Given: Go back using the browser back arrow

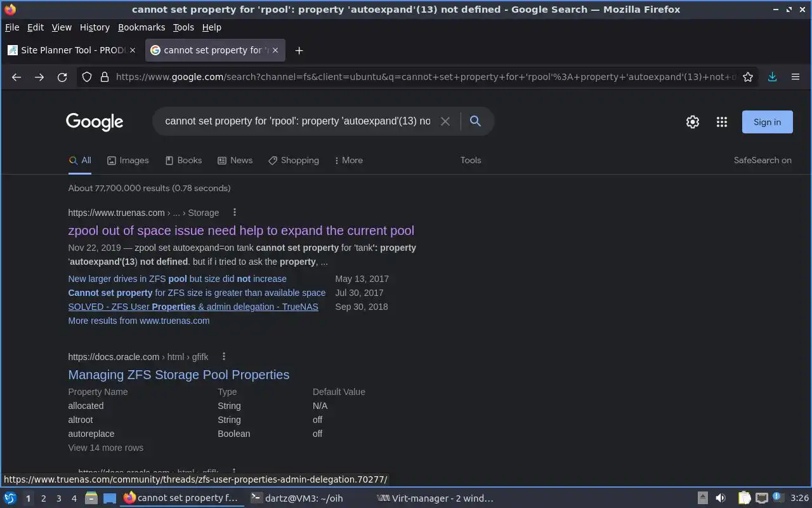Looking at the screenshot, I should tap(16, 77).
